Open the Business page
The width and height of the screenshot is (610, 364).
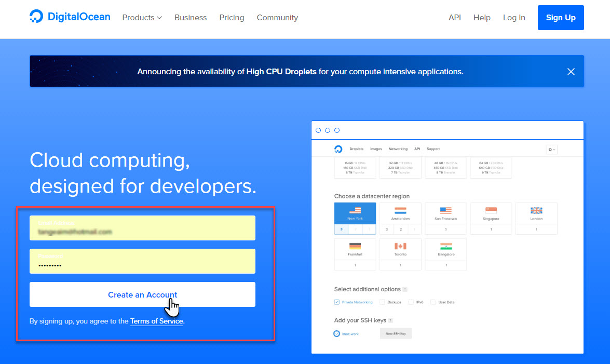[x=191, y=18]
